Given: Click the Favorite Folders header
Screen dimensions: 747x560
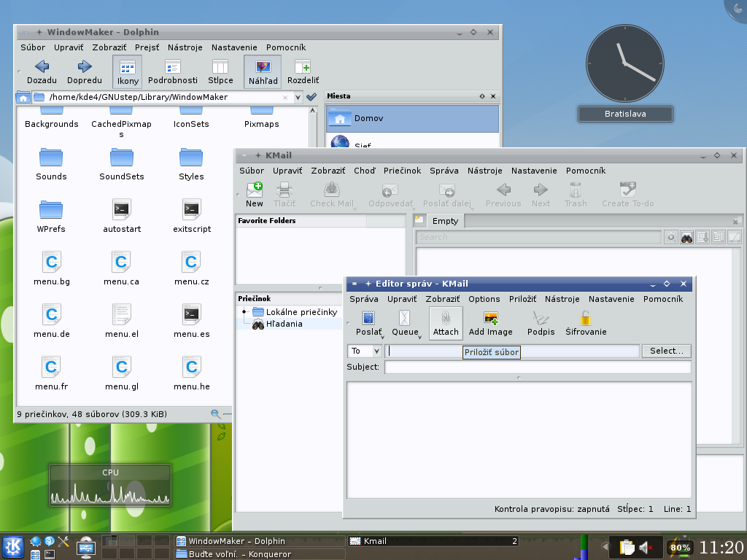Looking at the screenshot, I should (301, 220).
